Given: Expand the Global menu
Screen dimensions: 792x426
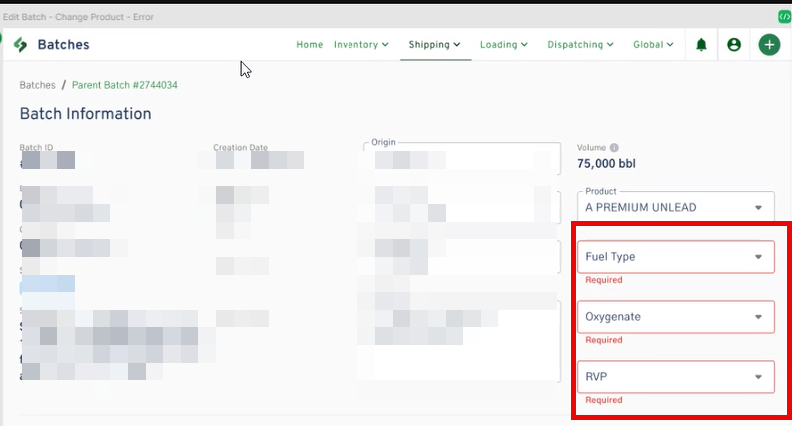Looking at the screenshot, I should (653, 45).
